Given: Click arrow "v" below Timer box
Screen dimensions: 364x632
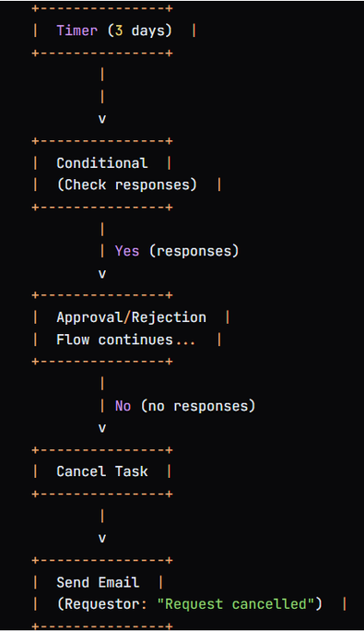Looking at the screenshot, I should pos(102,119).
